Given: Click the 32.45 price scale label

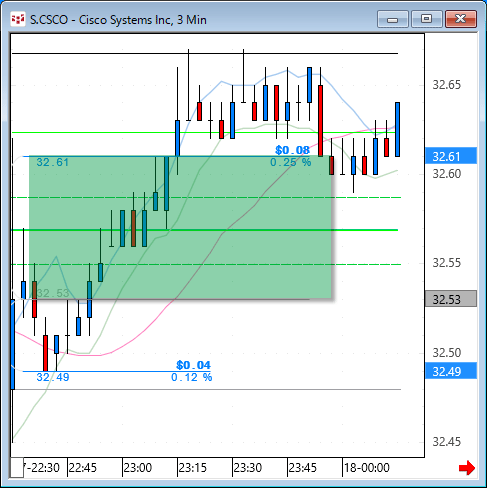Looking at the screenshot, I should [446, 442].
